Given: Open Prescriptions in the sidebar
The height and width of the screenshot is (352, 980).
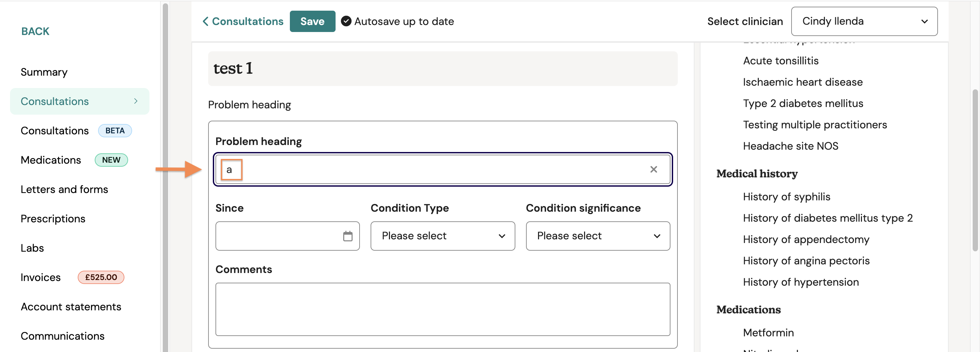Looking at the screenshot, I should point(53,218).
